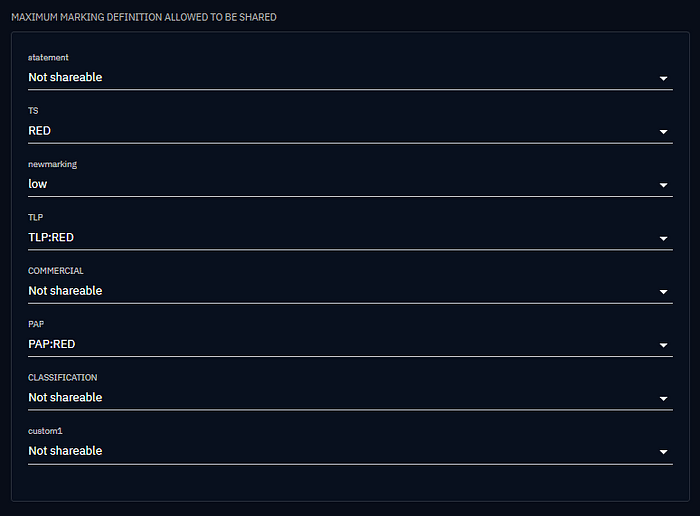Click the 'CLASSIFICATION' field label
700x516 pixels.
pos(63,378)
